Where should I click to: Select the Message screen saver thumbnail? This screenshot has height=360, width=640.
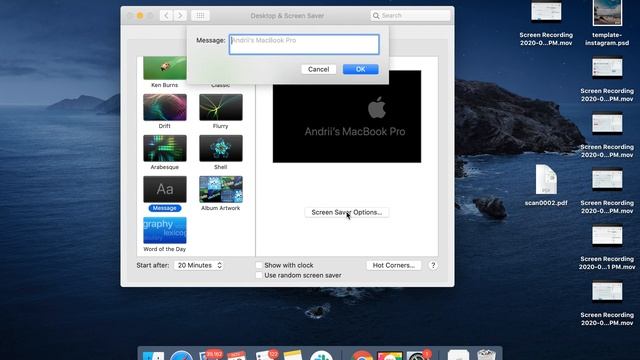(164, 189)
